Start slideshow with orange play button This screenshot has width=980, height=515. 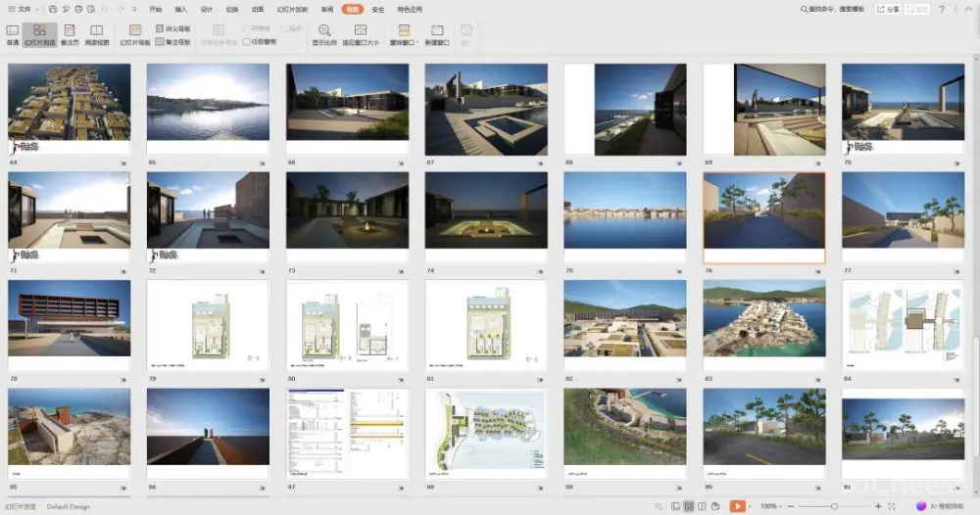[737, 506]
